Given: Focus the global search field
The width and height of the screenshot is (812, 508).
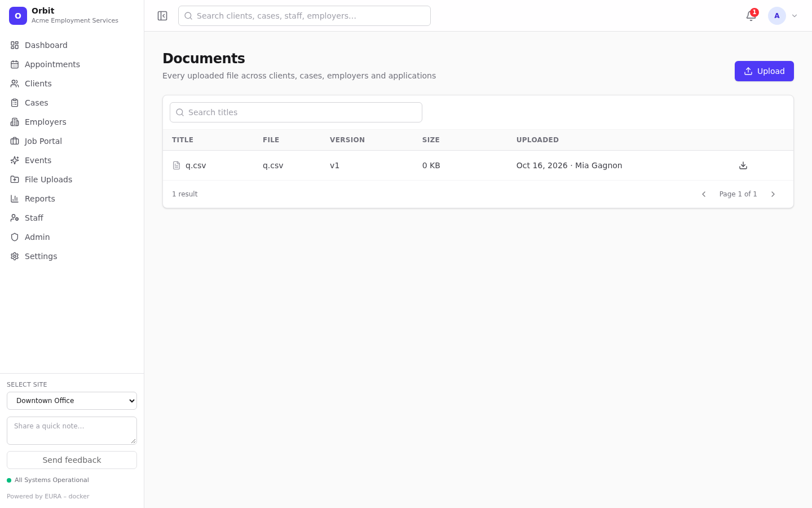Looking at the screenshot, I should coord(304,16).
